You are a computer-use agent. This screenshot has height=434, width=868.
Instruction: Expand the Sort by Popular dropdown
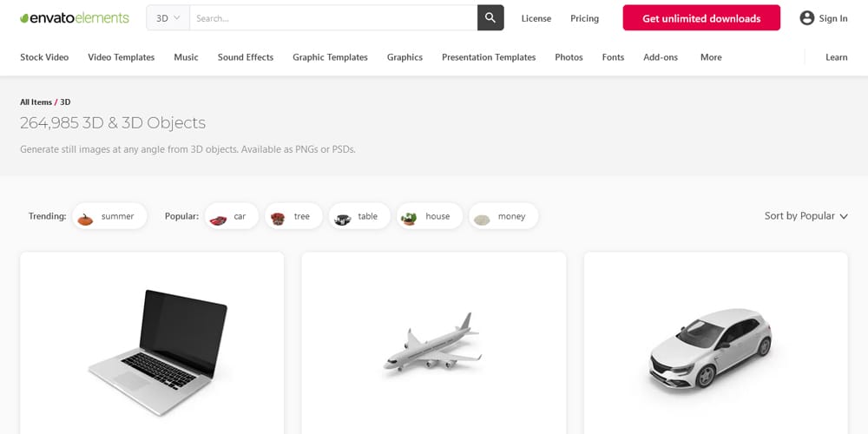[x=806, y=216]
